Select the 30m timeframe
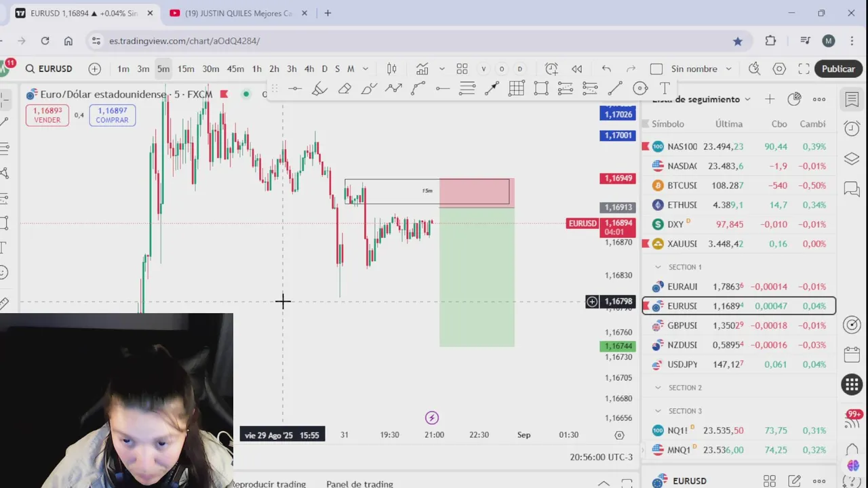Image resolution: width=868 pixels, height=488 pixels. pos(211,68)
